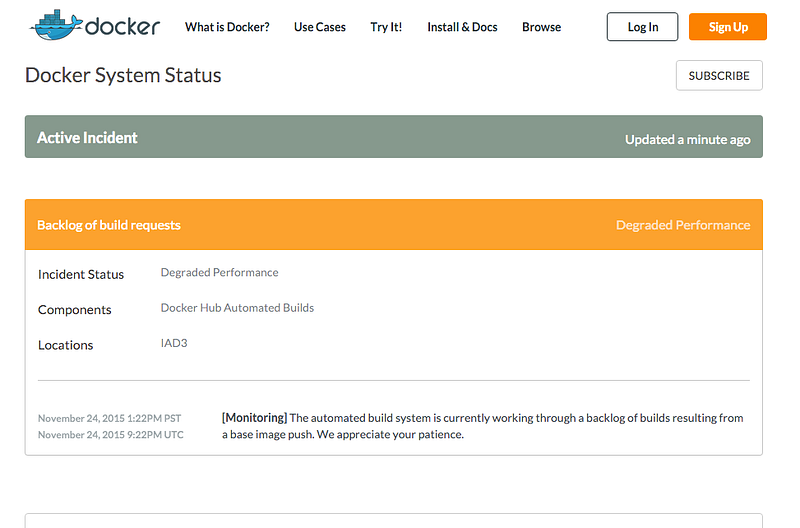Click the 'Degraded Performance' incident status value
This screenshot has width=800, height=528.
219,272
